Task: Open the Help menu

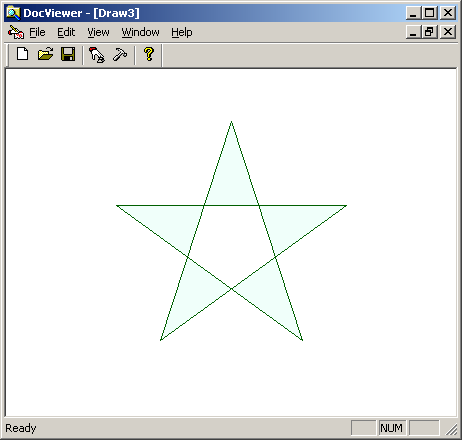Action: pos(182,32)
